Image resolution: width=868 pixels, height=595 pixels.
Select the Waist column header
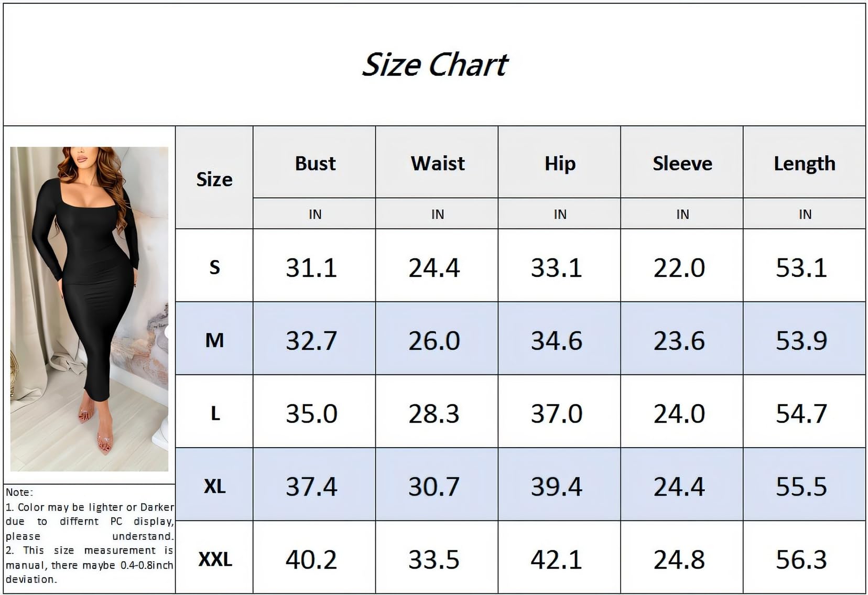[437, 164]
